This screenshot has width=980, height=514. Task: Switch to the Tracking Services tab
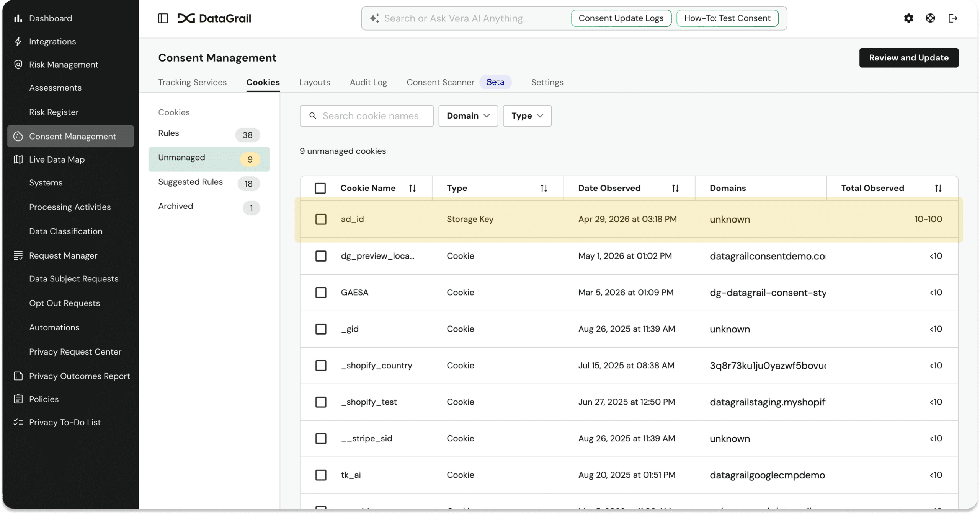192,82
